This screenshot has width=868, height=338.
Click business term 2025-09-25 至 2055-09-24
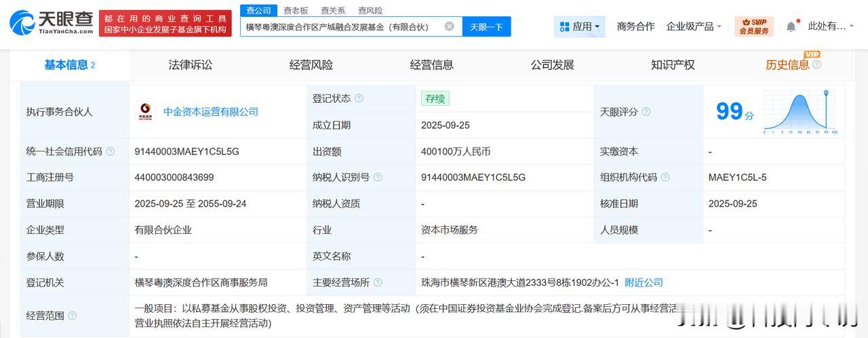[x=190, y=203]
